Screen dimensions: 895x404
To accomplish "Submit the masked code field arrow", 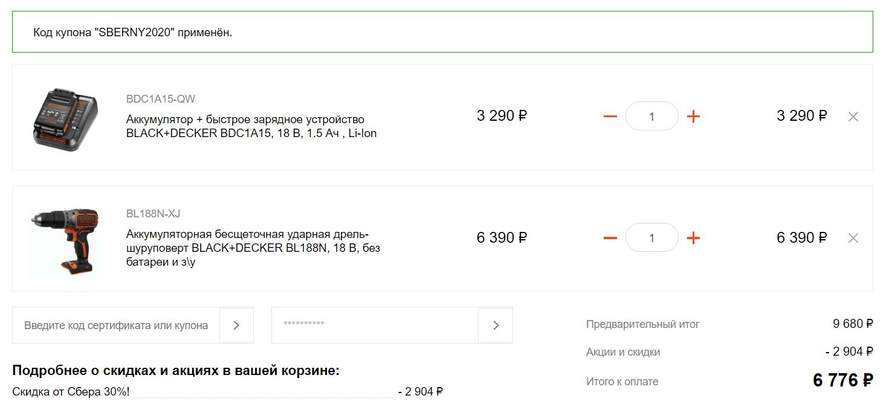I will 495,325.
